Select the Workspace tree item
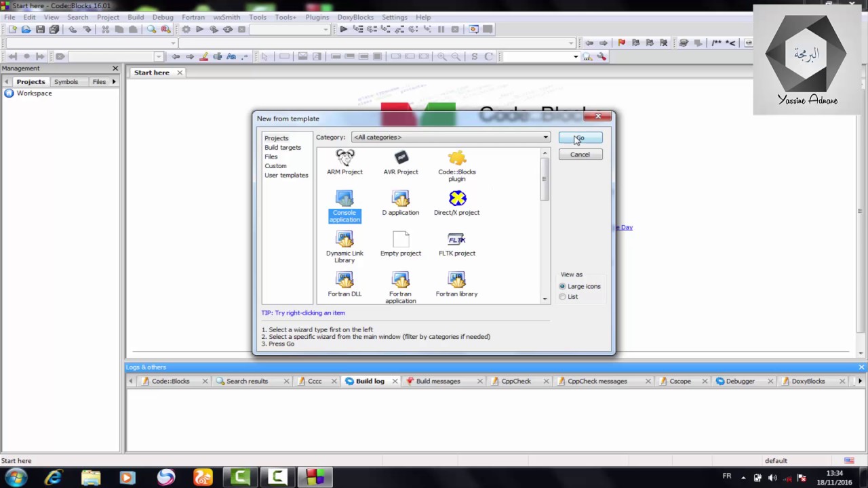The height and width of the screenshot is (488, 868). pos(34,93)
